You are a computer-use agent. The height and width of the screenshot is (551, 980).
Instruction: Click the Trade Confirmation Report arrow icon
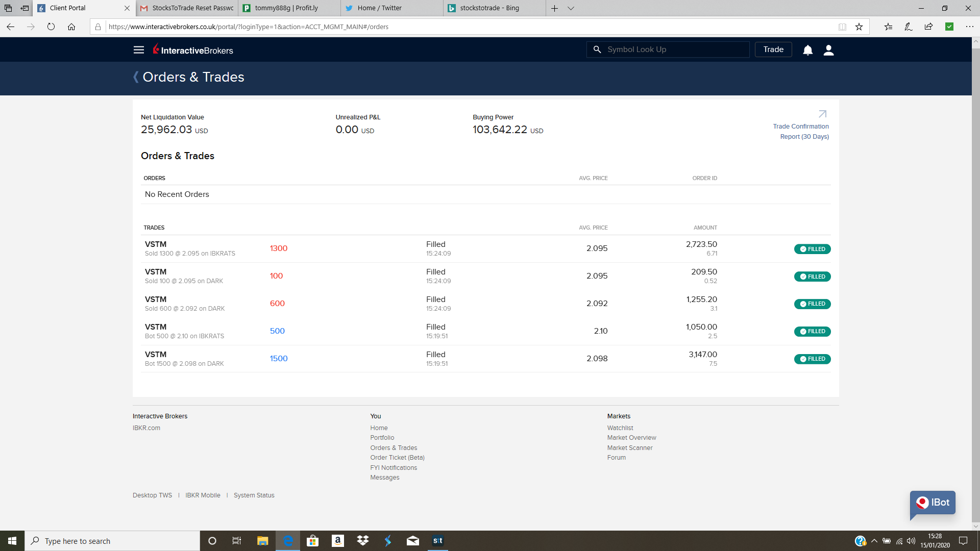point(822,114)
